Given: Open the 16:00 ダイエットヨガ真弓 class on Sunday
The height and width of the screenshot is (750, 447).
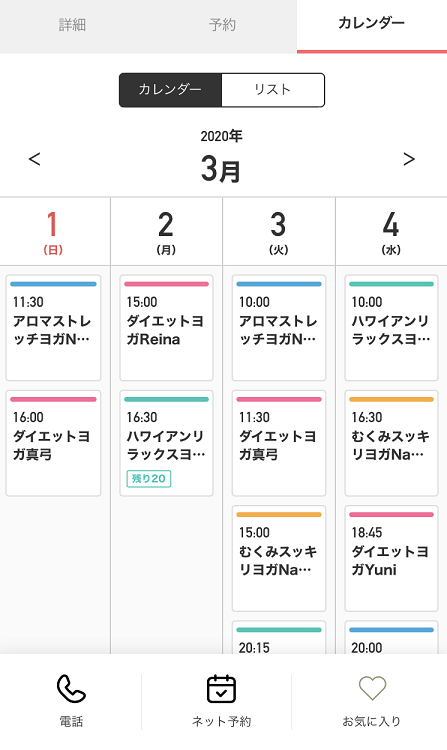Looking at the screenshot, I should (53, 443).
